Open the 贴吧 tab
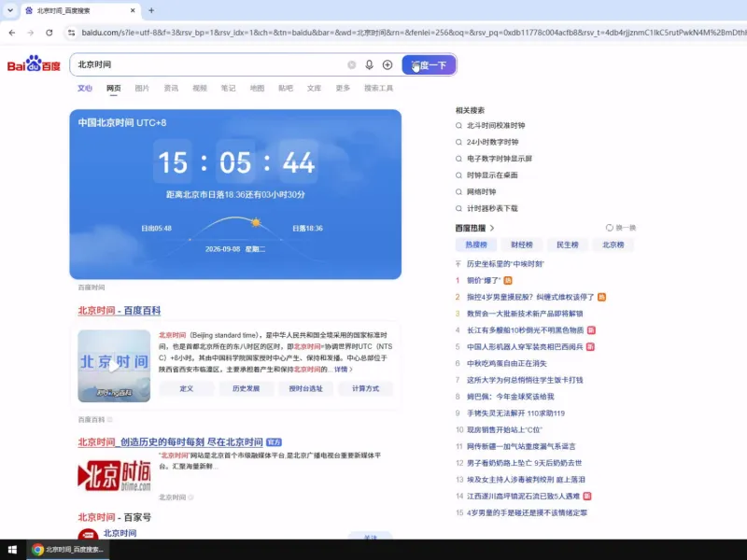 click(286, 88)
